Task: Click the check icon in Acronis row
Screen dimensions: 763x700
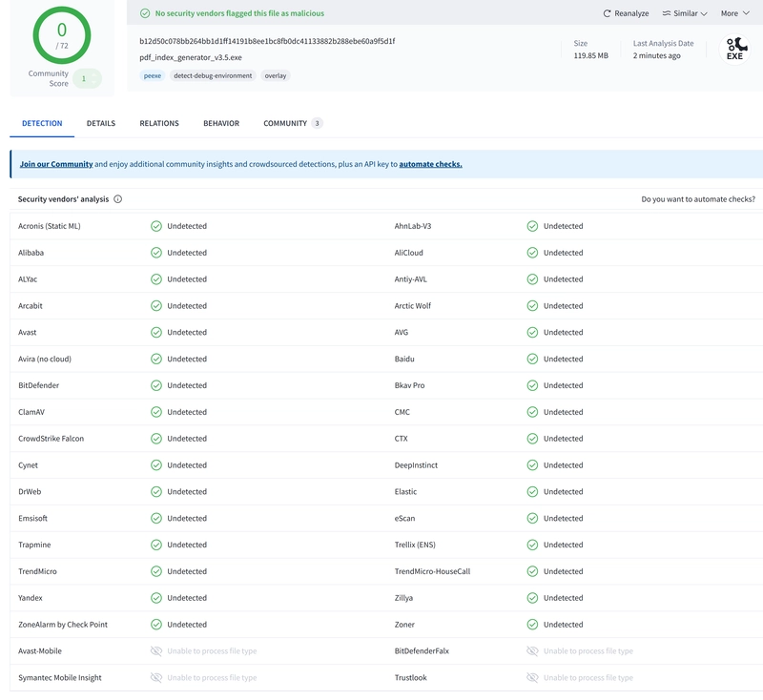Action: click(156, 226)
